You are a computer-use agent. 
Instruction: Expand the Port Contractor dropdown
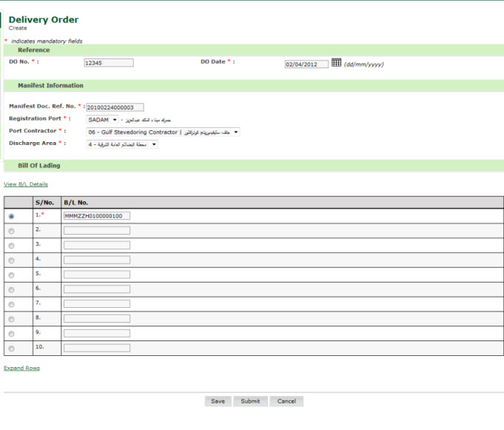163,132
